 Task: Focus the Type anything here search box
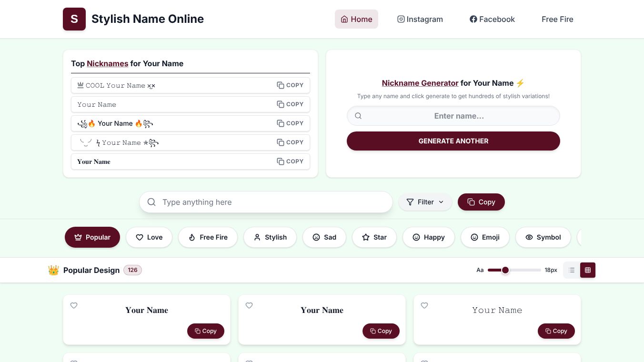pyautogui.click(x=266, y=202)
